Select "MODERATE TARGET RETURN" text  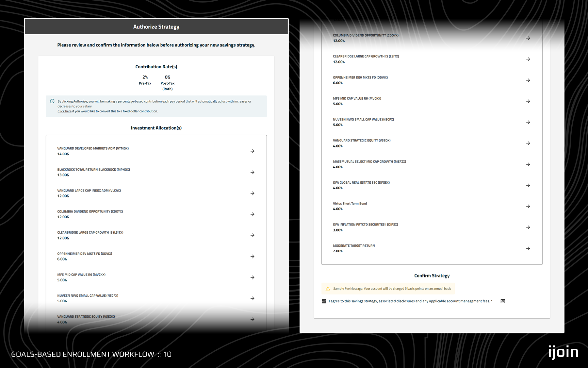click(354, 246)
